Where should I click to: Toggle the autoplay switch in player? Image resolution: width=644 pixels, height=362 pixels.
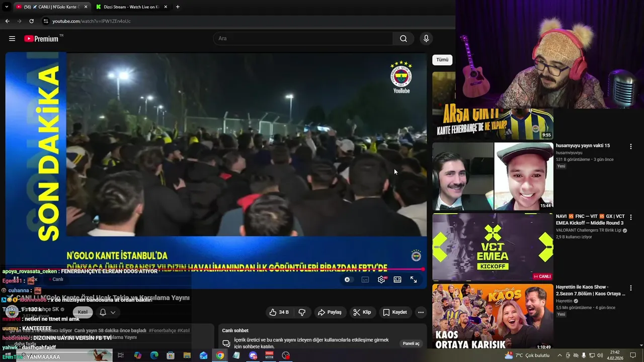[347, 280]
